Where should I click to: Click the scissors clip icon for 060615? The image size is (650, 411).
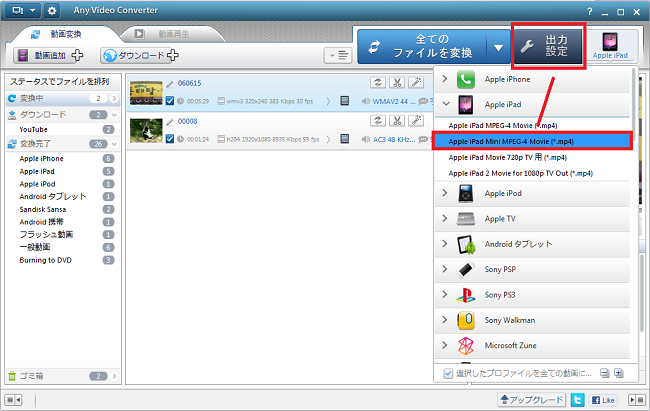397,83
